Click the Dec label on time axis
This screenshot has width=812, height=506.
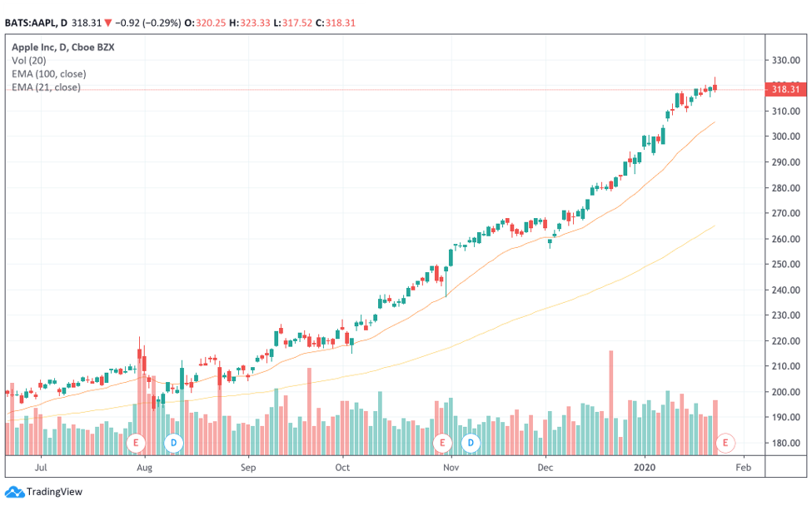pos(545,468)
